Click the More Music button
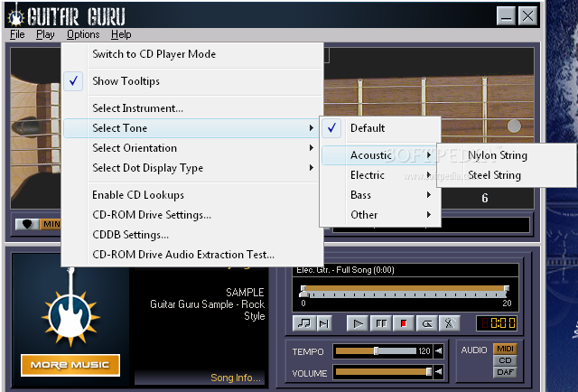The width and height of the screenshot is (578, 392). coord(70,365)
